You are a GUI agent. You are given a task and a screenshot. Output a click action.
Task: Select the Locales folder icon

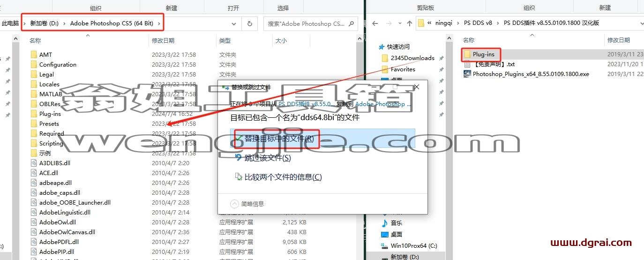pyautogui.click(x=33, y=84)
